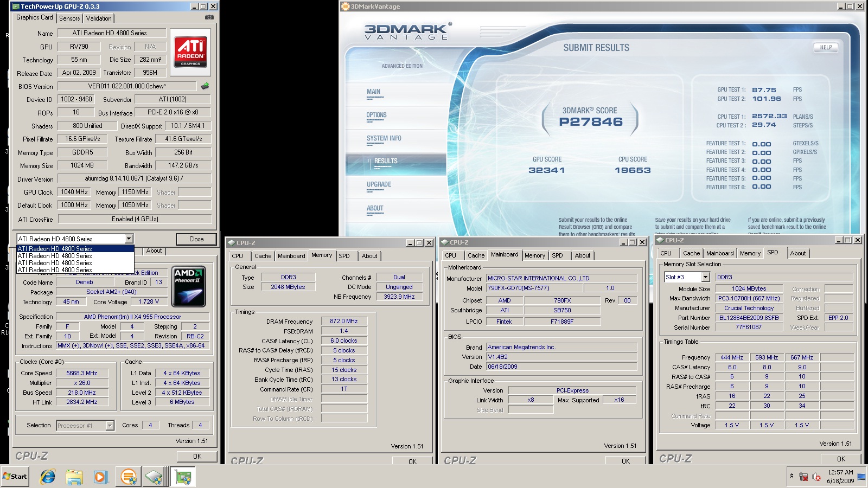The image size is (868, 488).
Task: Click the CPU score 19653 value
Action: point(633,170)
